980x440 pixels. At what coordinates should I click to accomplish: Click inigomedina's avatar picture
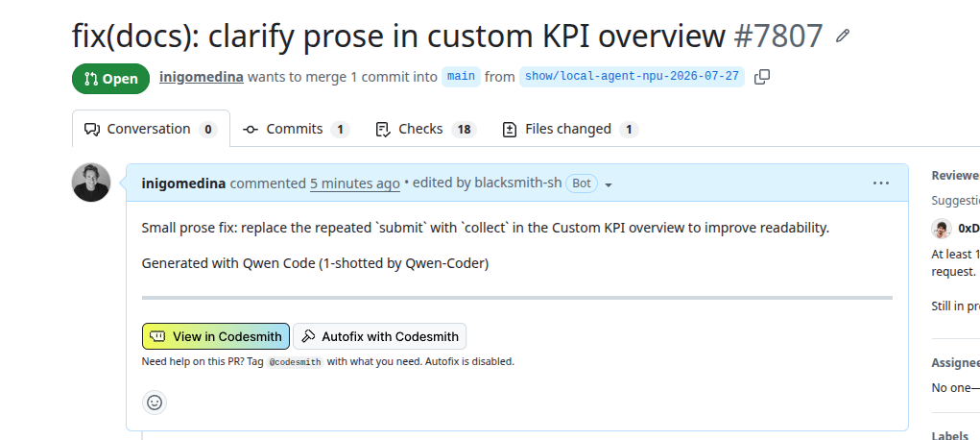[91, 183]
